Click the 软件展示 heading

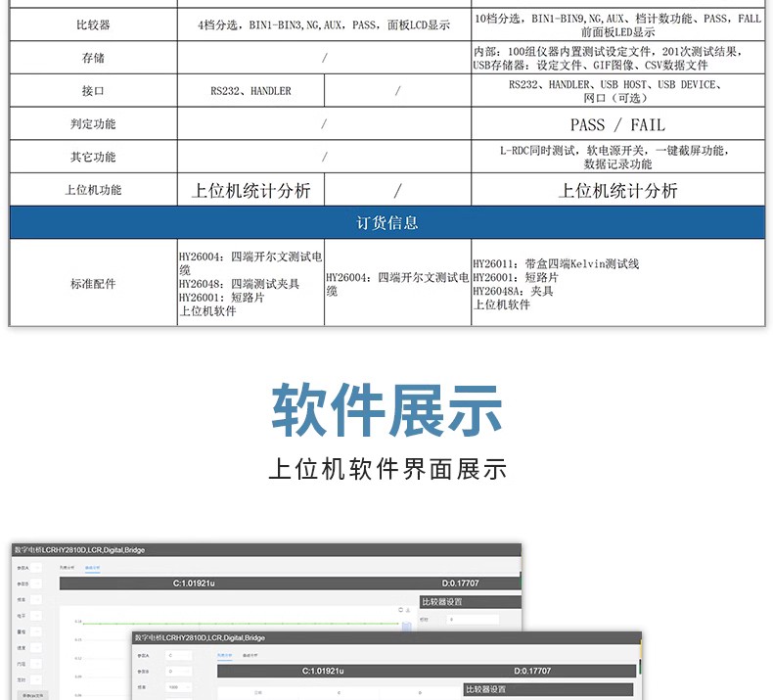click(387, 410)
